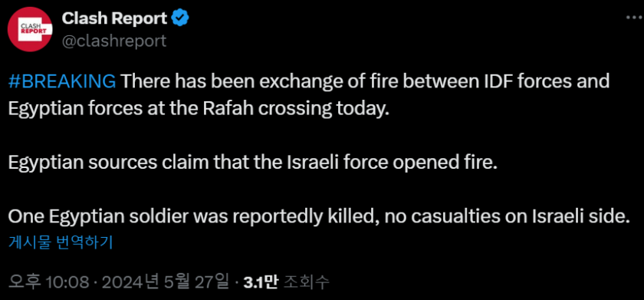This screenshot has width=644, height=300.
Task: Open the 오후 10:08 timestamp
Action: [48, 282]
